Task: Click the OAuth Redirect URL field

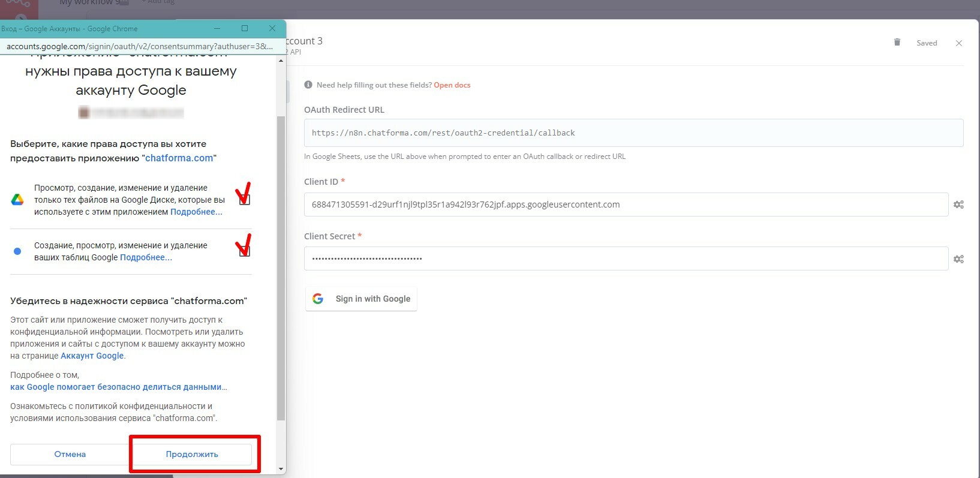Action: click(633, 133)
